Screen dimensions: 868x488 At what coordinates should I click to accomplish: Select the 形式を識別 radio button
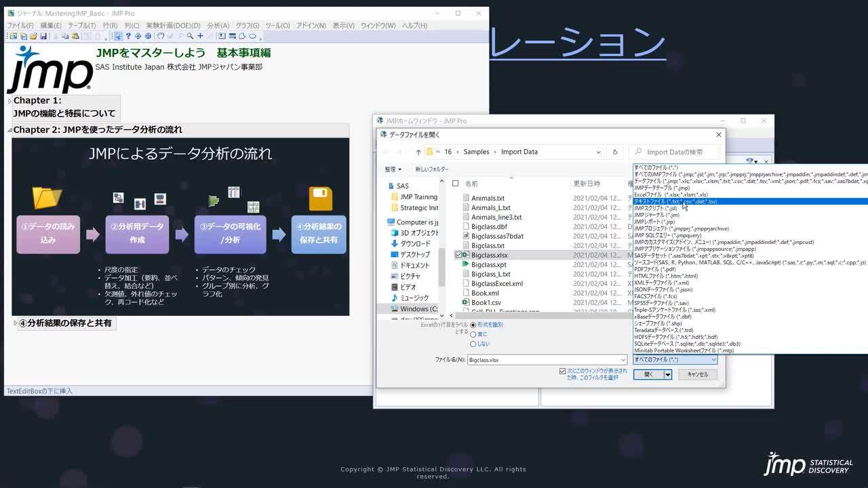point(473,325)
